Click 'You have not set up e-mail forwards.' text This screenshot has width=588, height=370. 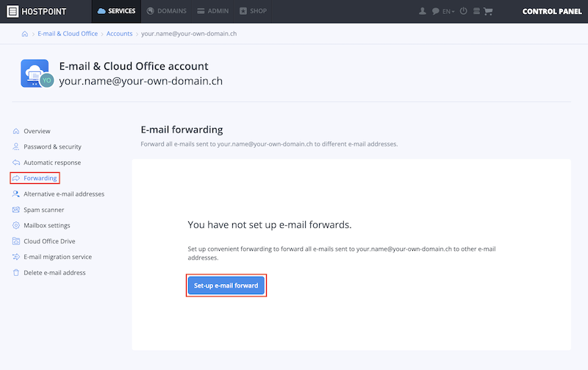(270, 225)
